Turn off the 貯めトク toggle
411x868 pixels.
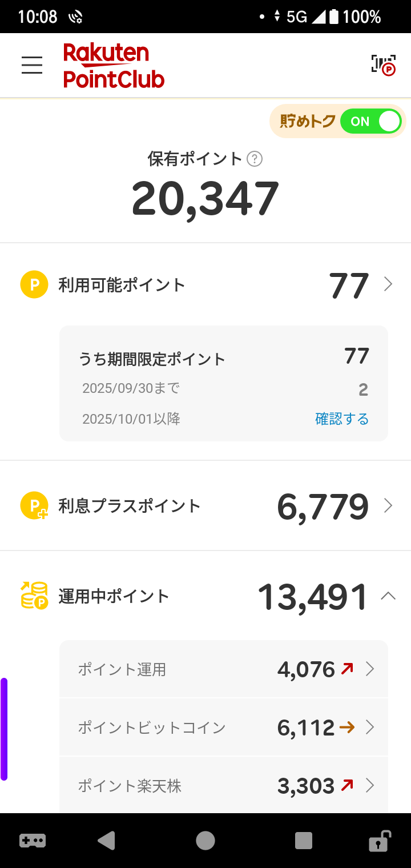point(371,121)
